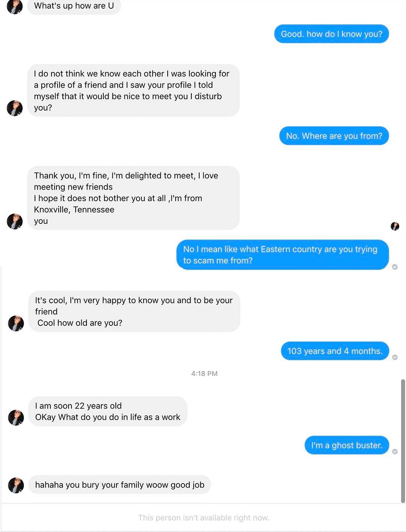Click the 4:18 PM timestamp
Screen dimensions: 406x532
pyautogui.click(x=204, y=374)
